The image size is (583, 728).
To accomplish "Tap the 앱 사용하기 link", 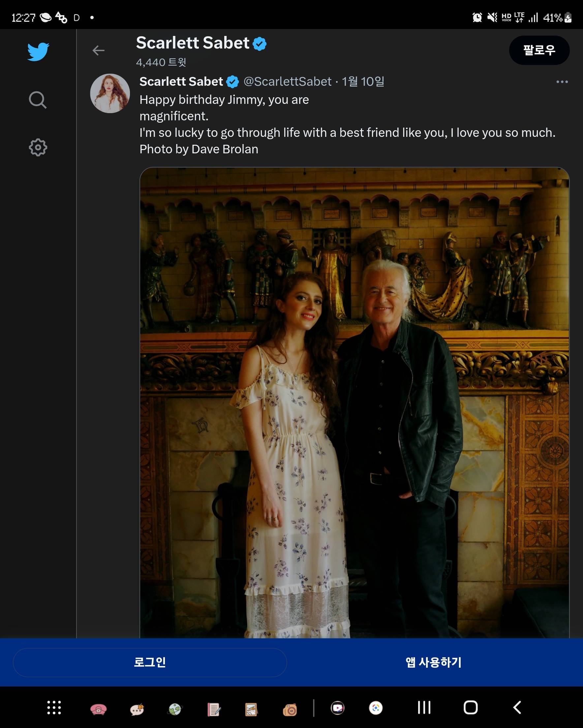I will click(433, 662).
